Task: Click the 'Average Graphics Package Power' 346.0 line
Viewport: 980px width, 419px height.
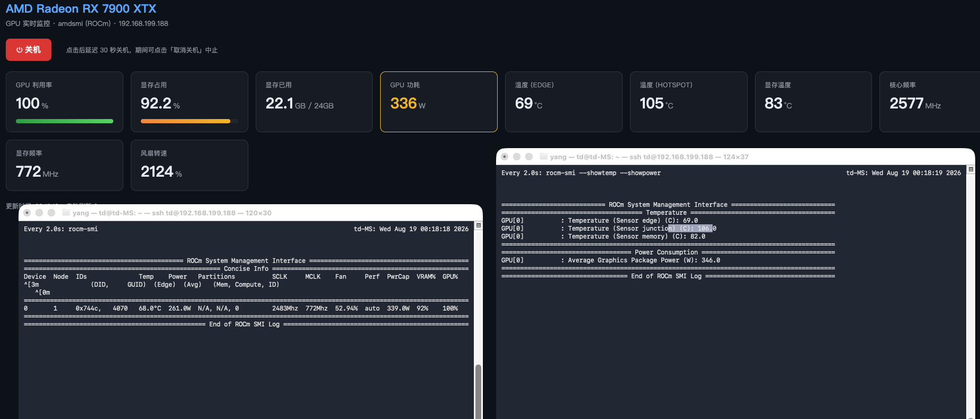Action: pyautogui.click(x=610, y=260)
